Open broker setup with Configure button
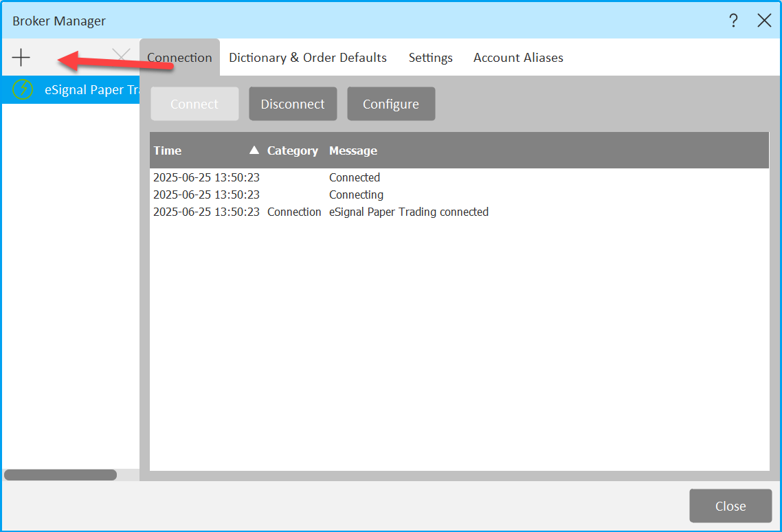 [390, 104]
